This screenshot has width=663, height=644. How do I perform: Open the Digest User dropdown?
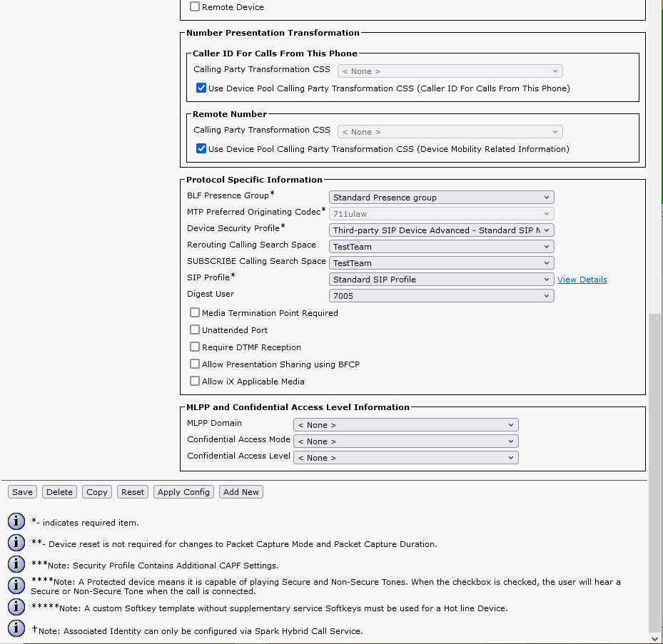coord(441,295)
